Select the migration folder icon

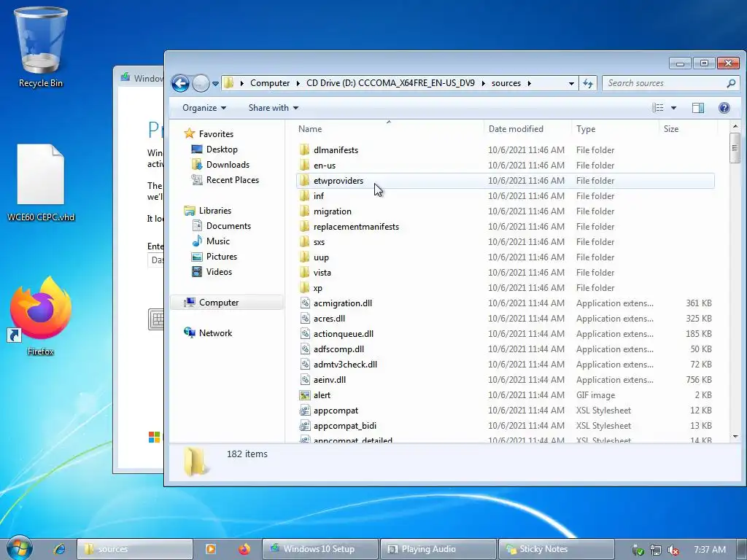pos(304,211)
